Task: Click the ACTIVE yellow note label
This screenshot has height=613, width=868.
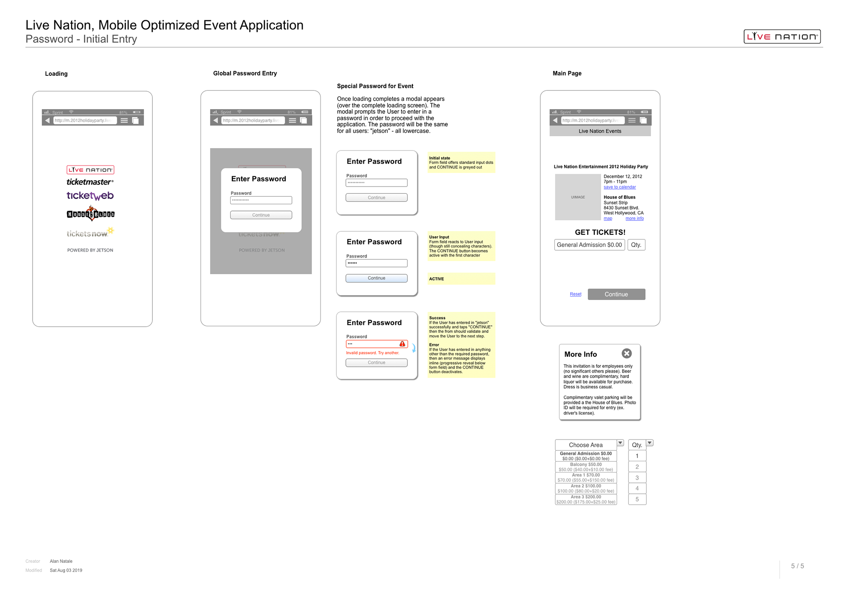Action: [x=461, y=279]
